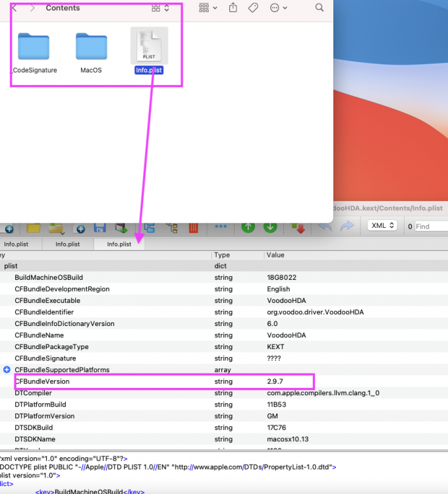
Task: Click the English region value
Action: pyautogui.click(x=279, y=289)
